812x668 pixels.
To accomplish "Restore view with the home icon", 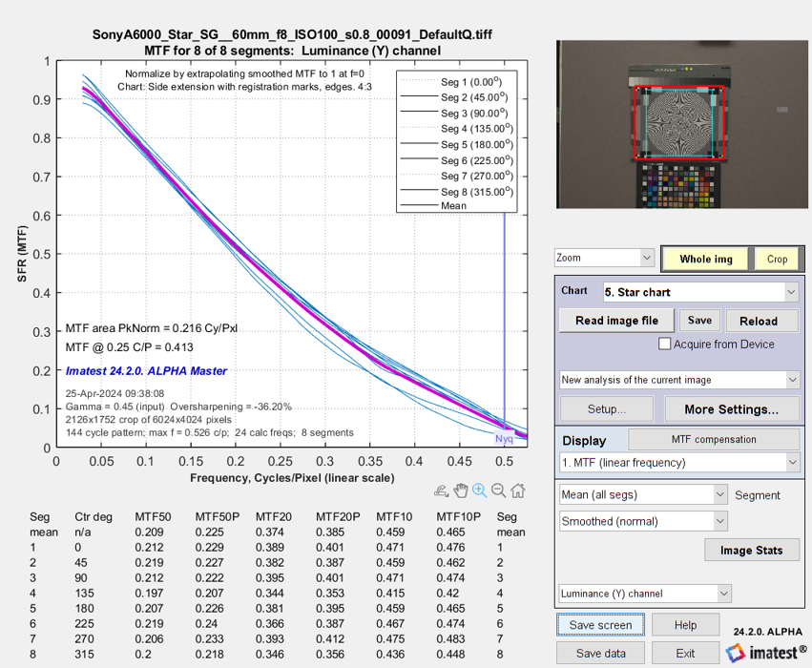I will [x=517, y=491].
